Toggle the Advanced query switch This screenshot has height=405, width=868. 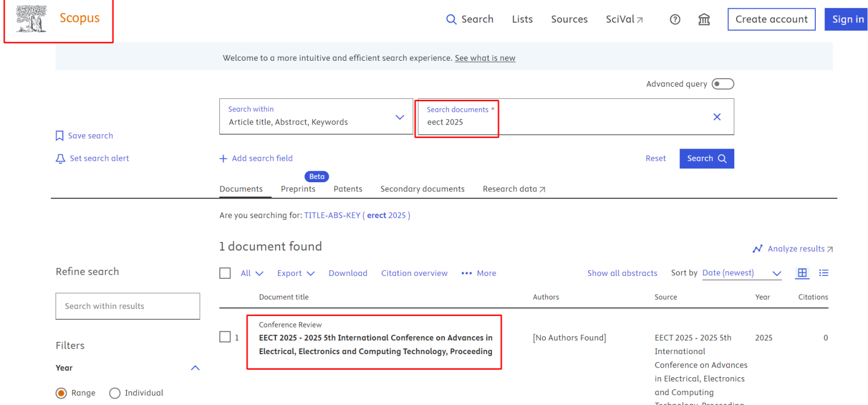coord(723,84)
